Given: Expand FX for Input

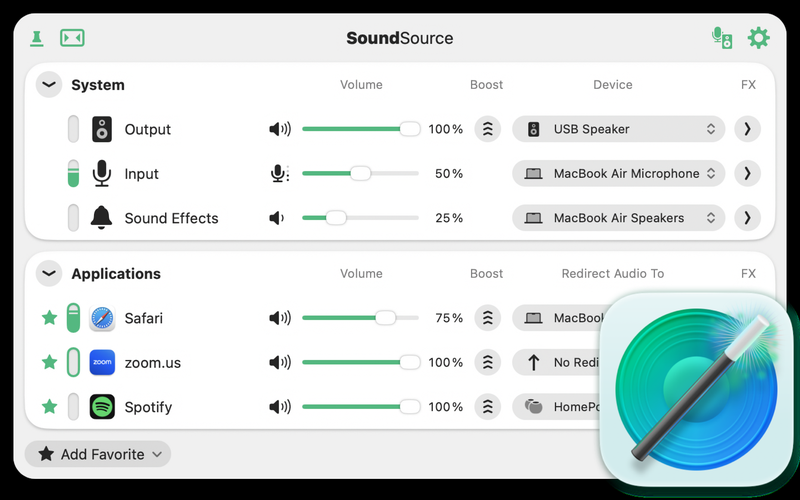Looking at the screenshot, I should click(747, 173).
